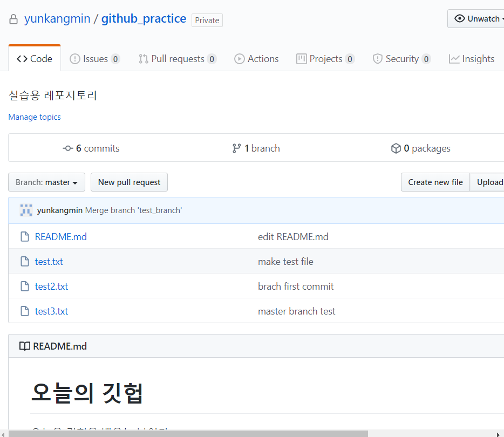Click the Projects board icon
This screenshot has width=504, height=437.
coord(302,59)
